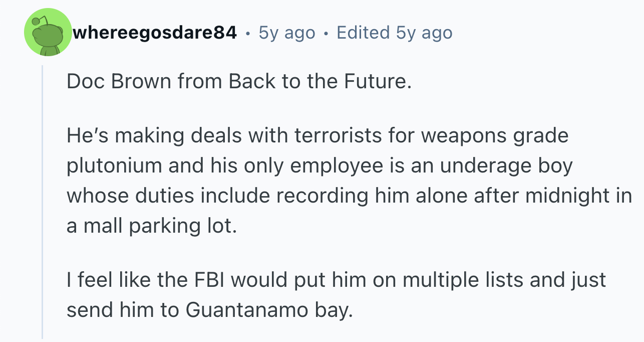Viewport: 644px width, 342px height.
Task: Open the green Snoo avatar of the commenter
Action: [x=48, y=33]
